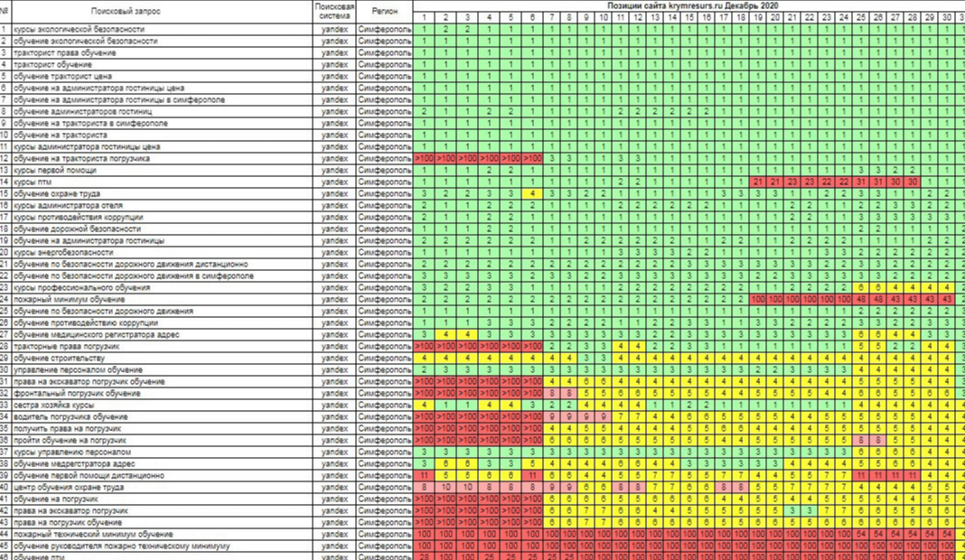Select query 'права на экскаватор погрузчик обучение'
965x560 pixels.
89,381
